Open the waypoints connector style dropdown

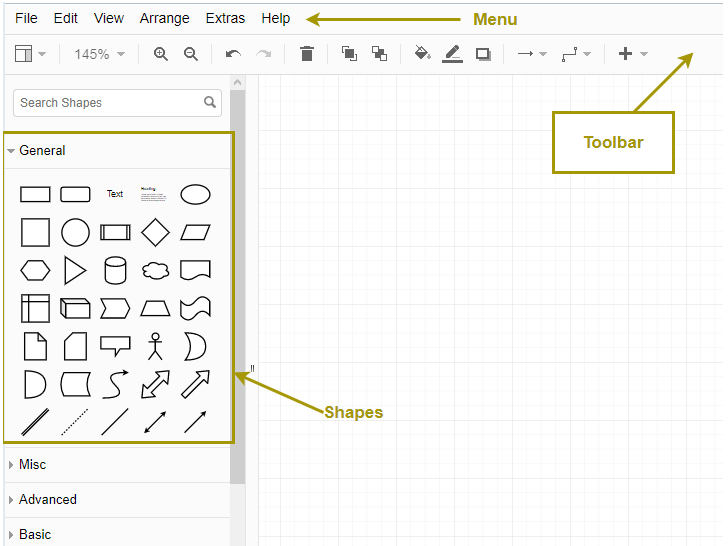(x=576, y=54)
